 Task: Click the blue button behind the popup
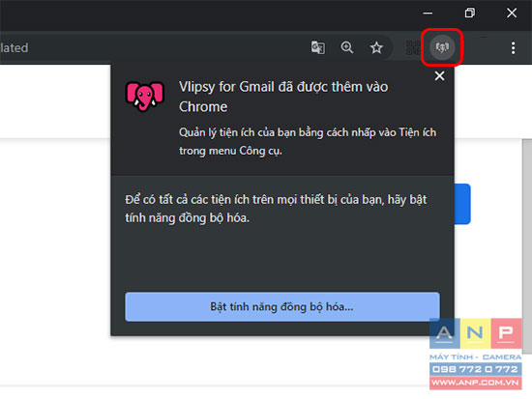462,204
